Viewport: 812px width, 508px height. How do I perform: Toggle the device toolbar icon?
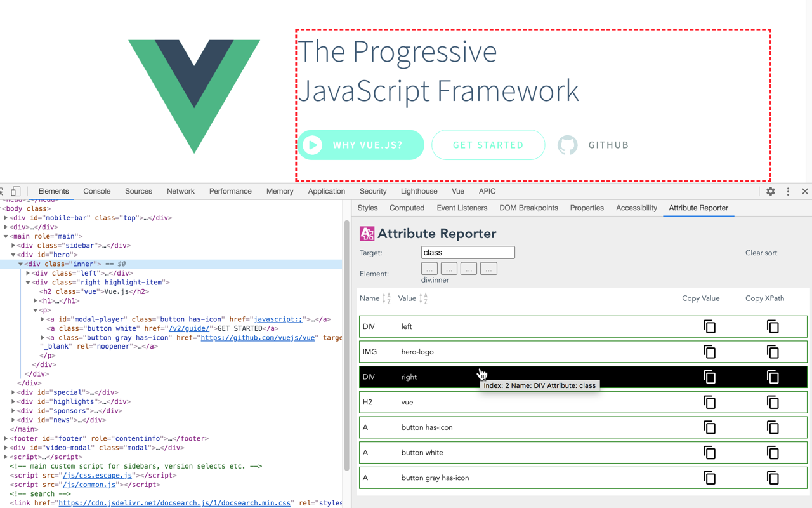16,191
